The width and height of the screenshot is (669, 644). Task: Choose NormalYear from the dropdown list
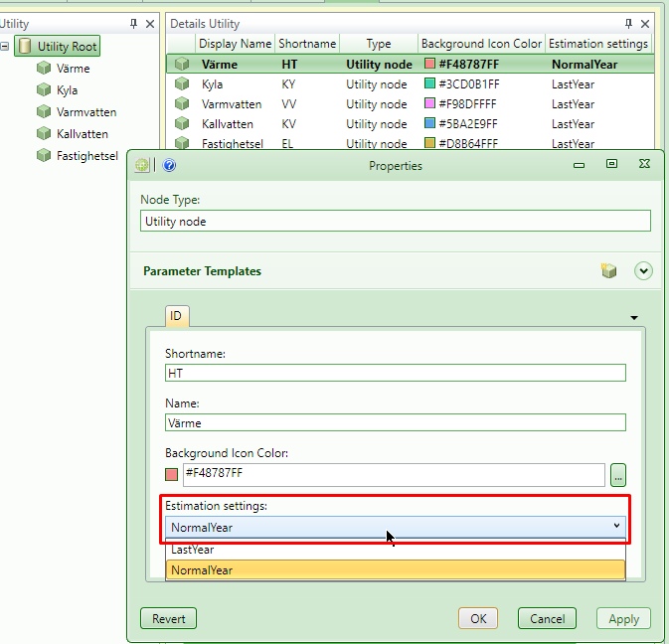click(x=395, y=570)
